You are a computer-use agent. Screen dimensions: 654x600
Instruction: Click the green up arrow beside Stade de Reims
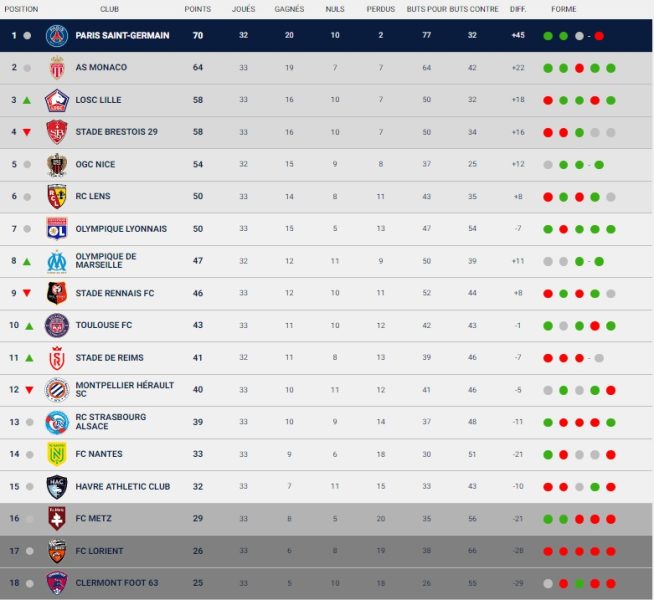point(29,358)
